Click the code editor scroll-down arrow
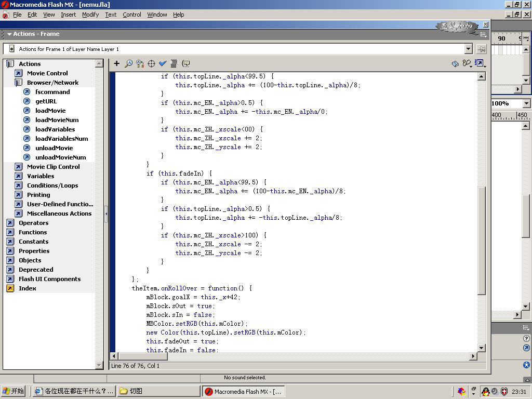The height and width of the screenshot is (399, 532). tap(482, 348)
